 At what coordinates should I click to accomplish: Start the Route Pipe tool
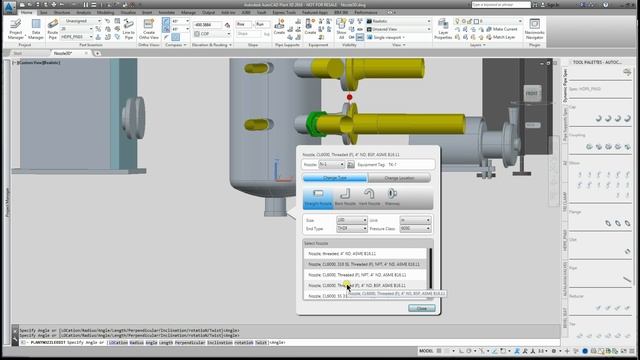(53, 29)
